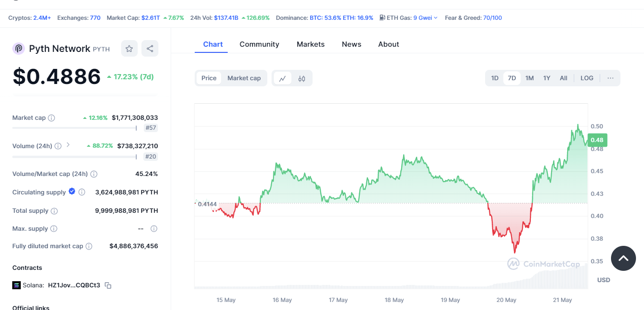The width and height of the screenshot is (644, 310).
Task: Set chart range to All
Action: click(563, 78)
